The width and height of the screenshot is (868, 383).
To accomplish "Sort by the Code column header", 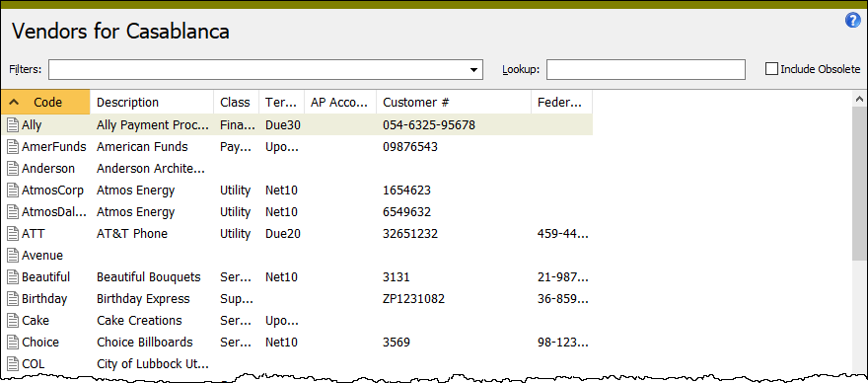I will coord(45,102).
